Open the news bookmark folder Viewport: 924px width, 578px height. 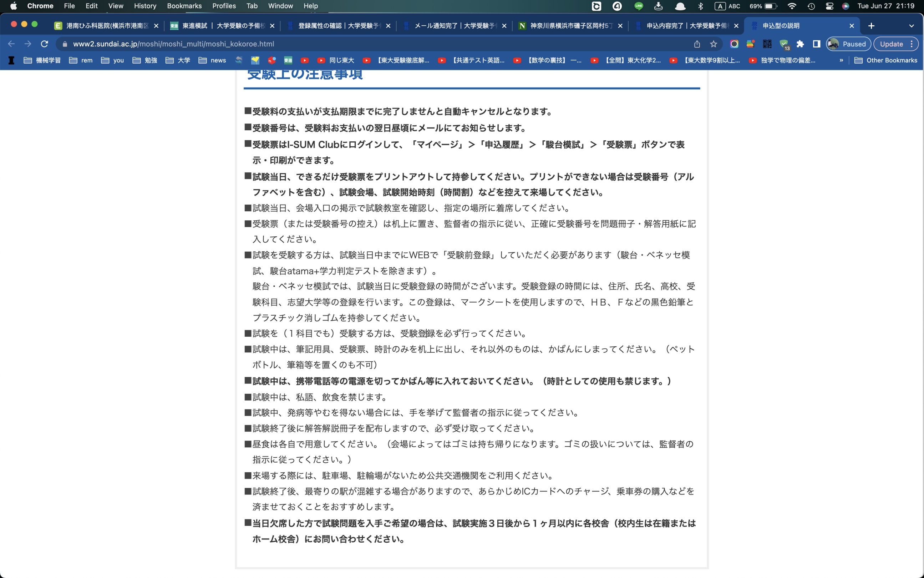(x=212, y=60)
